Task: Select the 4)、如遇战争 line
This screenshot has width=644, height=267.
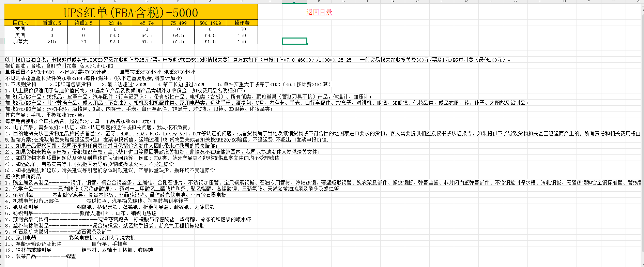Action: [x=90, y=164]
